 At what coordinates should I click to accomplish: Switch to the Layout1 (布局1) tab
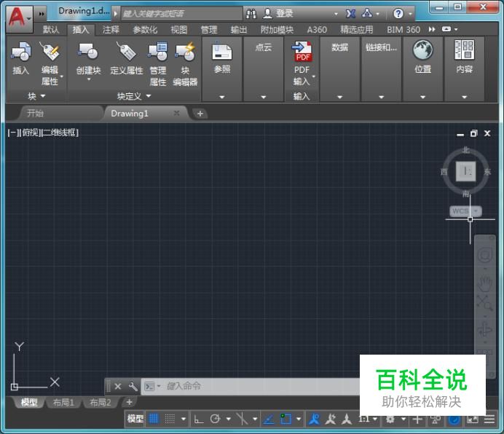63,402
